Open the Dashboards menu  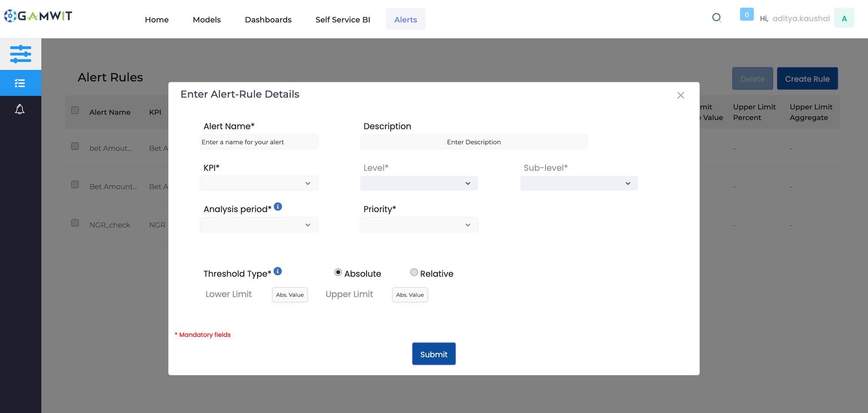[x=268, y=20]
